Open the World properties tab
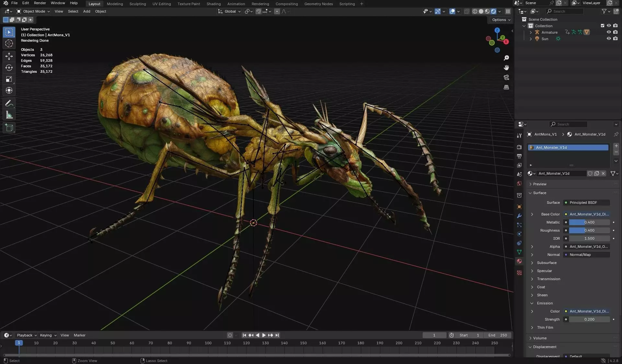 519,183
